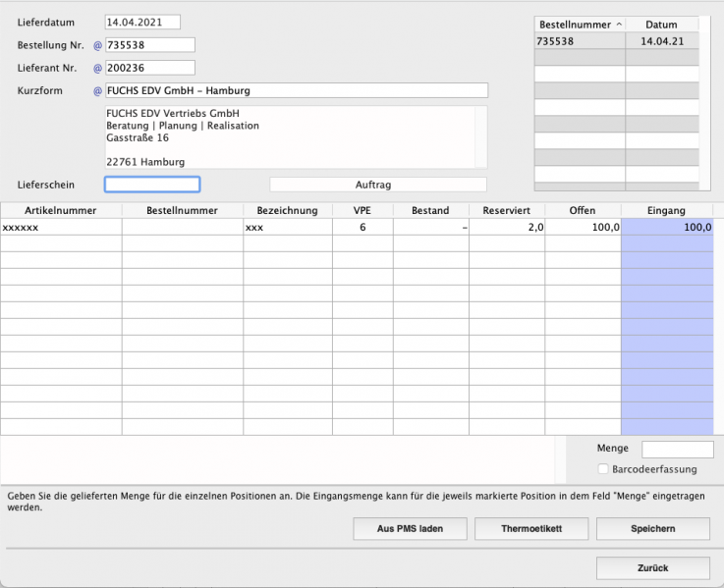Image resolution: width=724 pixels, height=588 pixels.
Task: Click the @ icon beside Bestellung Nr.
Action: pos(97,45)
